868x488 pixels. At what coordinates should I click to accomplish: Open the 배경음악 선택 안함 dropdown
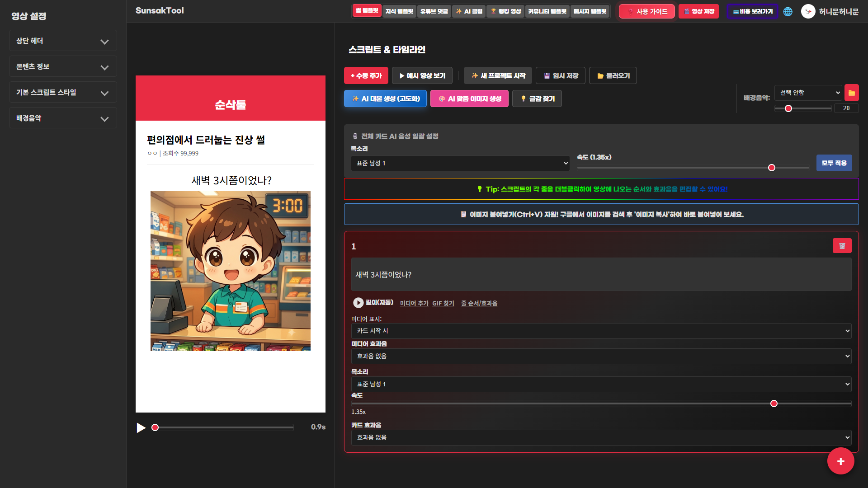click(x=808, y=93)
